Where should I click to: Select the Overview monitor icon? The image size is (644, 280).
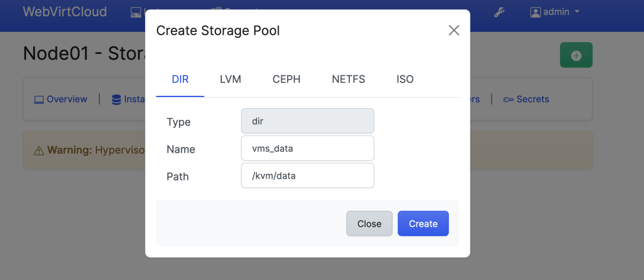(39, 99)
